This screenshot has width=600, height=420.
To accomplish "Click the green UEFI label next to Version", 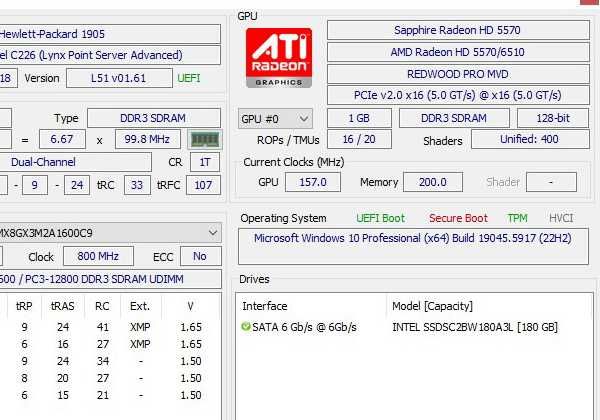I will click(189, 78).
